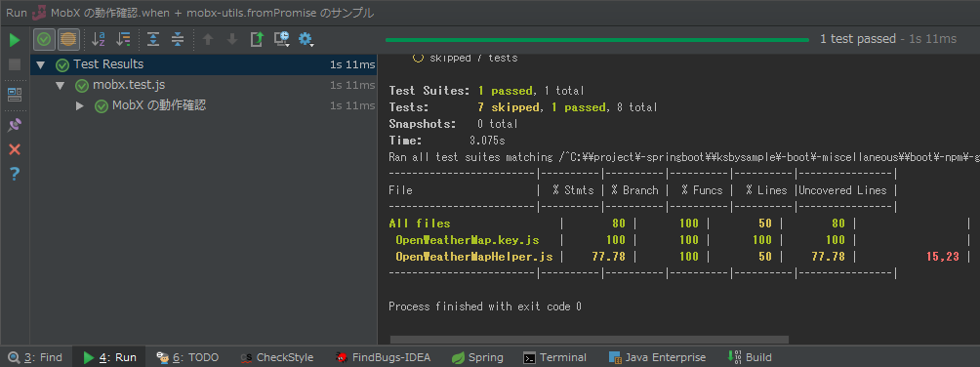Open the Terminal tool window
The image size is (980, 367).
click(554, 357)
